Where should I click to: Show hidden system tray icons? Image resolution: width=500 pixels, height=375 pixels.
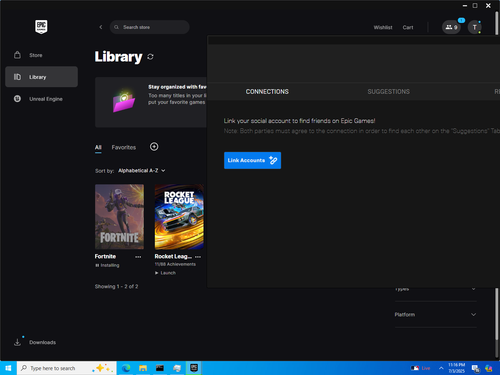(441, 368)
